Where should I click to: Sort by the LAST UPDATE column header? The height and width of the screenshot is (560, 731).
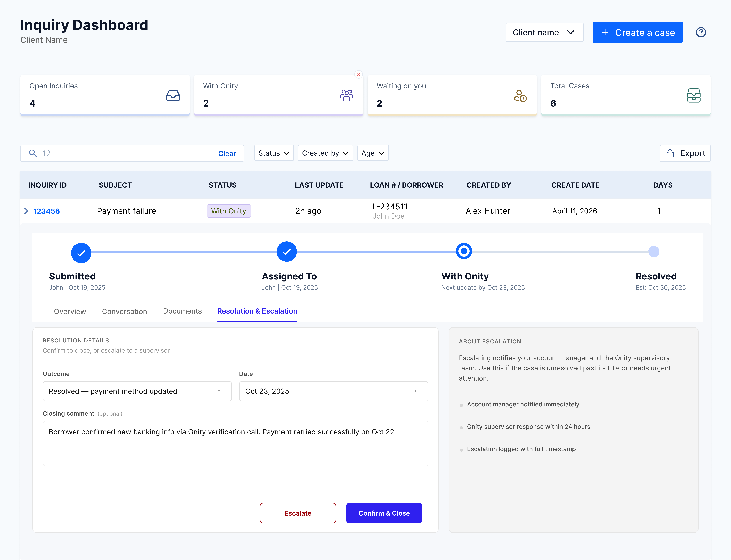click(319, 185)
